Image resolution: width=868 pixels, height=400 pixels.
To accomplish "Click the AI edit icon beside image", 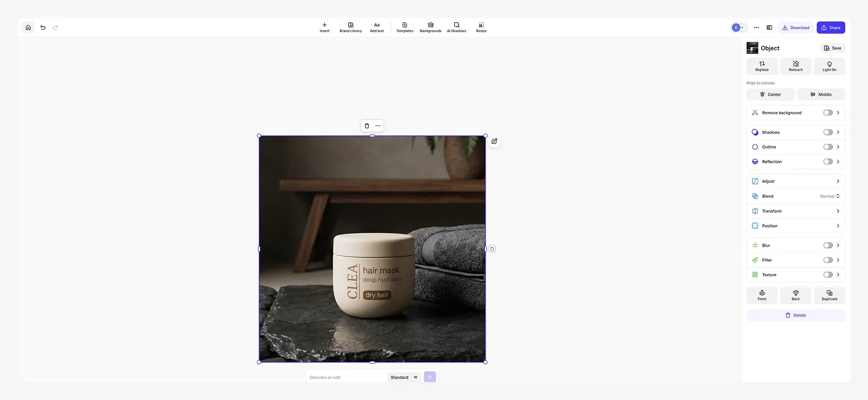I will click(494, 141).
